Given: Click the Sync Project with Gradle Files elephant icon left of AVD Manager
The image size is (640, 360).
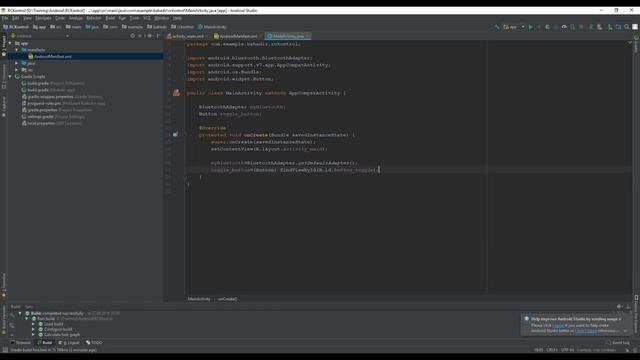Looking at the screenshot, I should 600,27.
